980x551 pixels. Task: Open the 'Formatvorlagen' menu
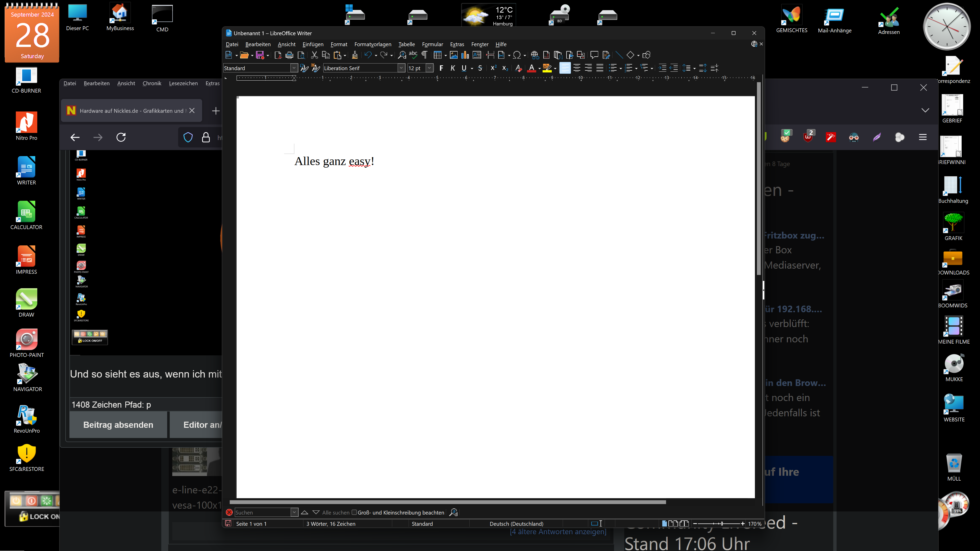click(x=372, y=44)
